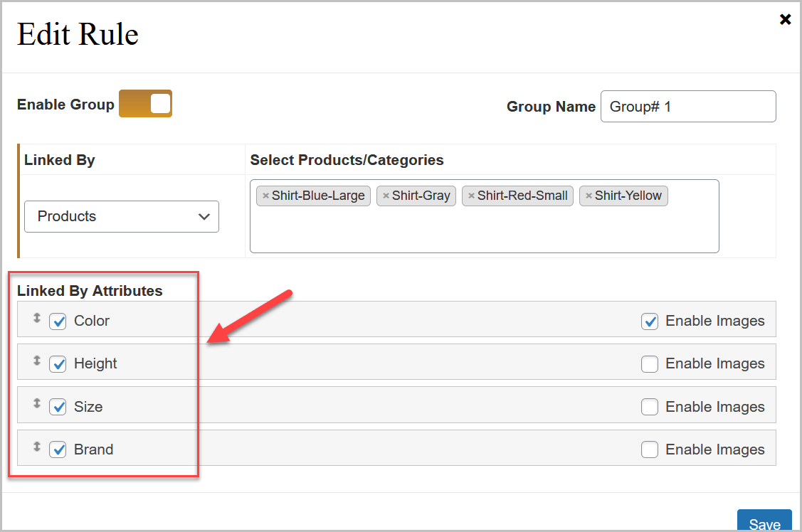Uncheck the Height attribute checkbox
This screenshot has height=532, width=802.
coord(58,364)
